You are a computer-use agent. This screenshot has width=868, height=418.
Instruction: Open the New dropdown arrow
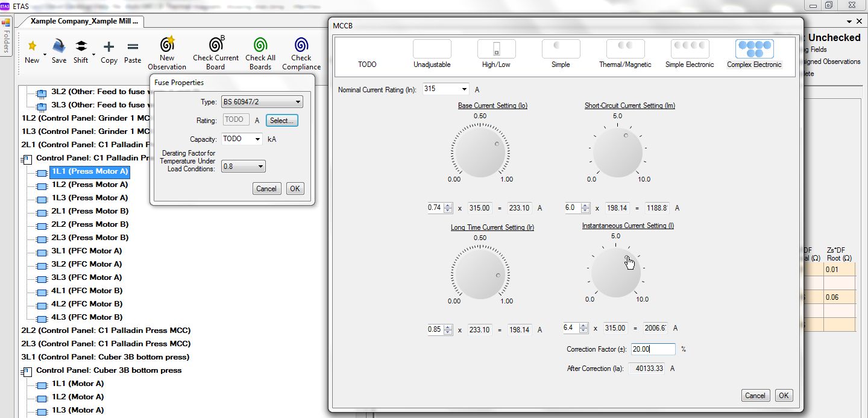[x=45, y=54]
